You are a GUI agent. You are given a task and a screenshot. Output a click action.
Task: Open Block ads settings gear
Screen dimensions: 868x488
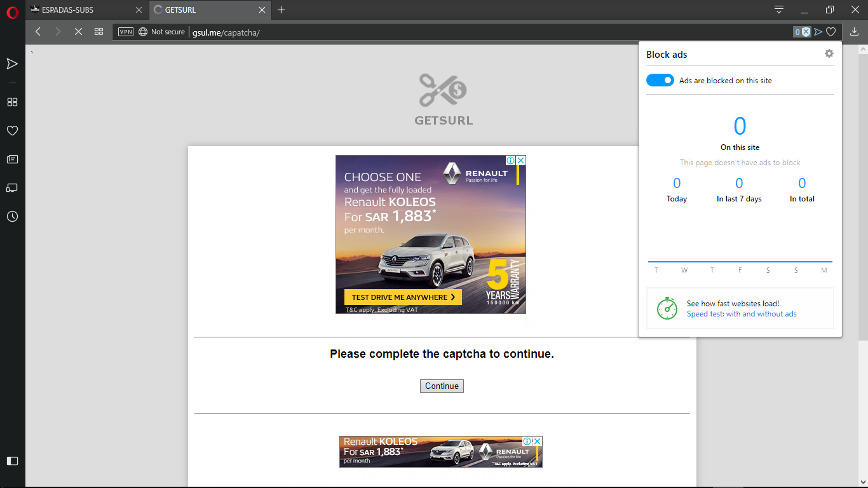(x=829, y=53)
